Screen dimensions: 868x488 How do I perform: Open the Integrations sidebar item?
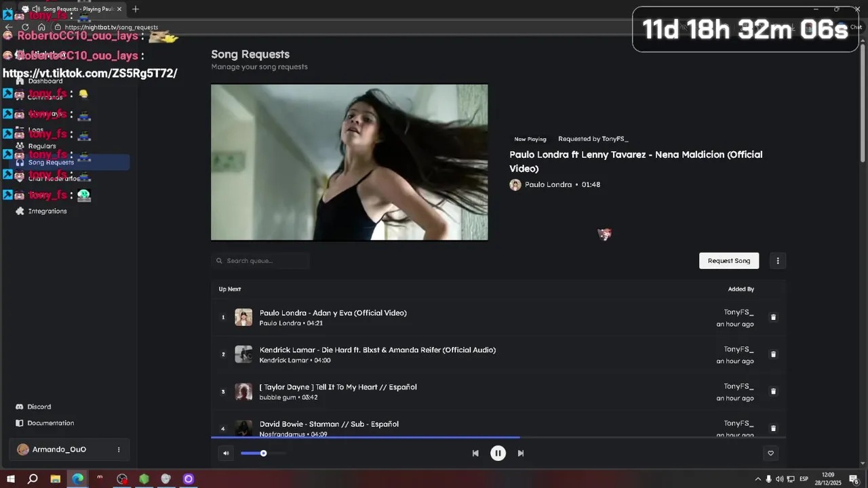pyautogui.click(x=47, y=211)
